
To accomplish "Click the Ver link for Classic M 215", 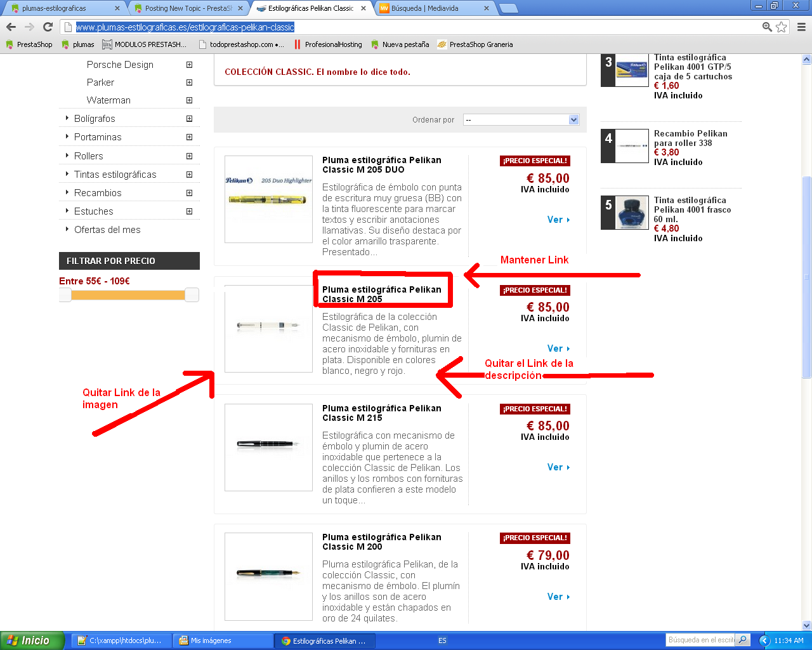I will click(558, 467).
